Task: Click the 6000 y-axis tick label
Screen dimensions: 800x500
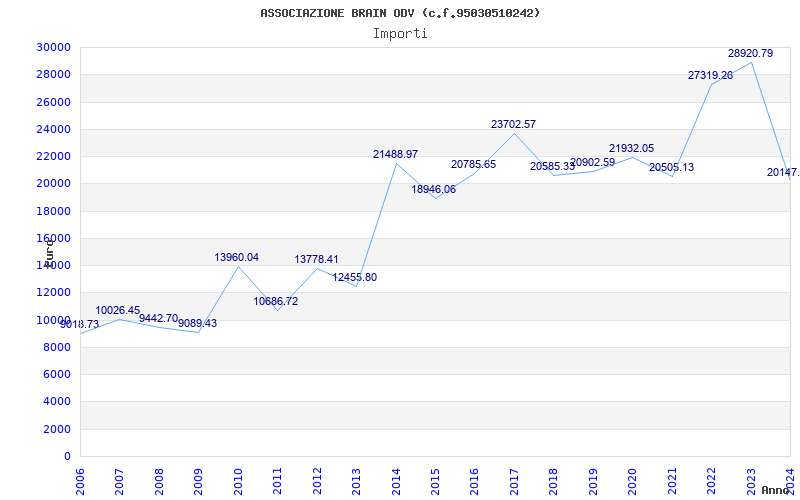Action: (x=57, y=374)
